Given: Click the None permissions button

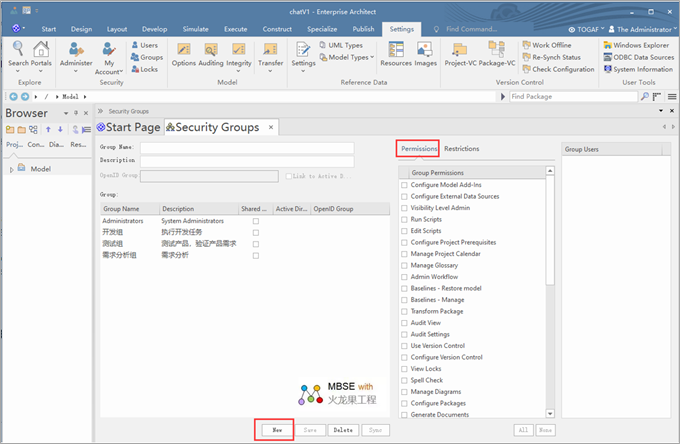Looking at the screenshot, I should (x=545, y=430).
